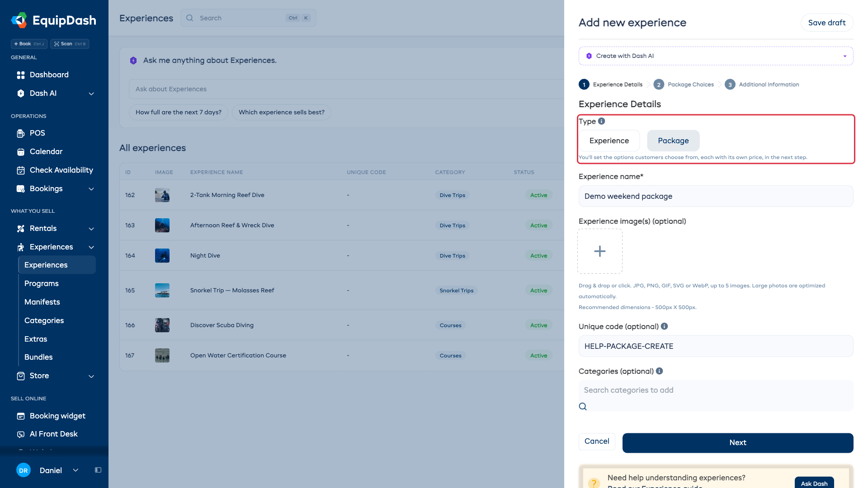
Task: Expand the Rentals sidebar menu
Action: click(x=91, y=229)
